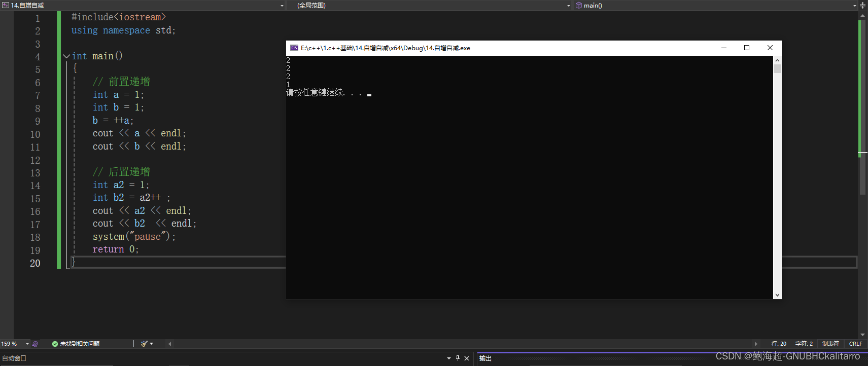
Task: Click the 行: 20 line indicator
Action: (x=779, y=344)
